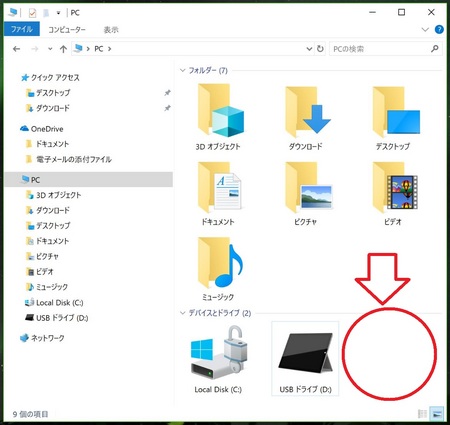Expand the ribbon with the chevron
This screenshot has height=425, width=450.
425,30
